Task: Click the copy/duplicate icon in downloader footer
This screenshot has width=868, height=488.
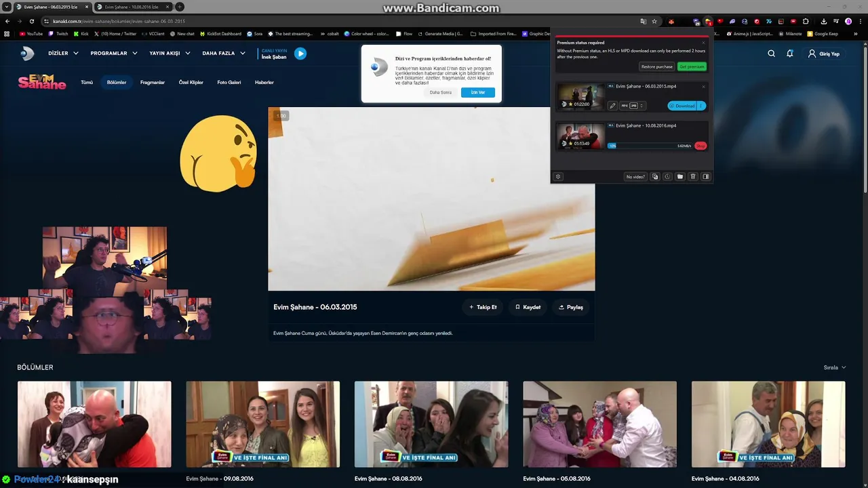Action: pos(654,176)
